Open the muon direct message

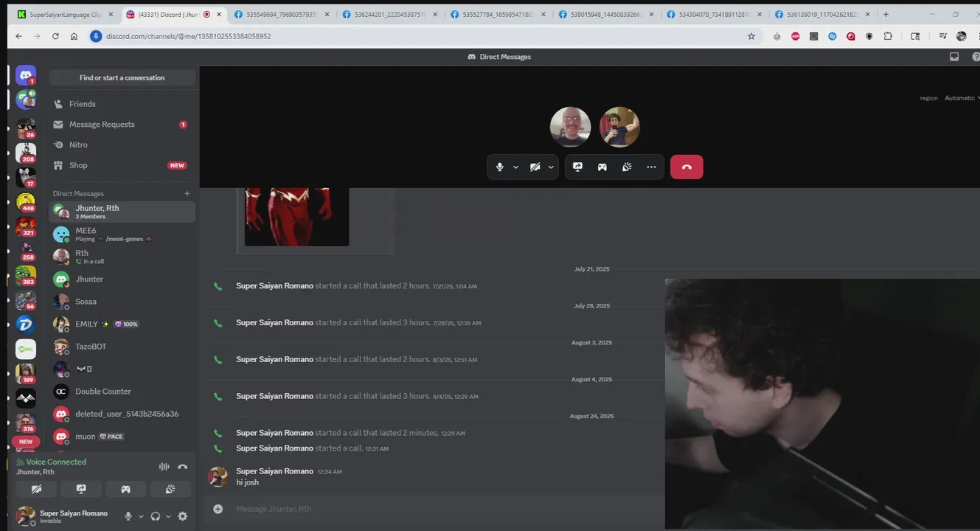tap(122, 437)
